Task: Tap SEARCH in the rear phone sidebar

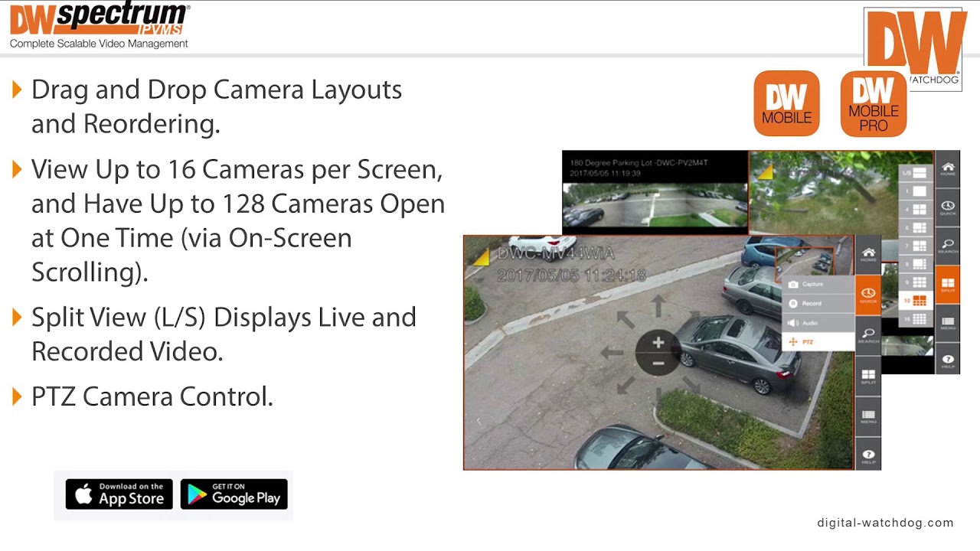Action: (x=948, y=245)
